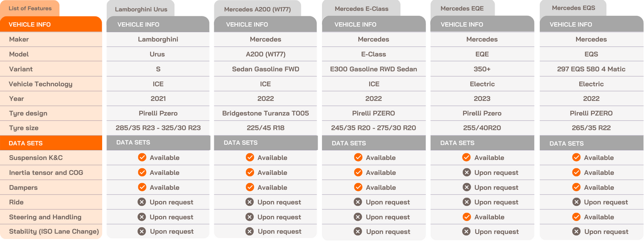Click Lamborghini Urus Stability upon-request X icon

point(142,231)
